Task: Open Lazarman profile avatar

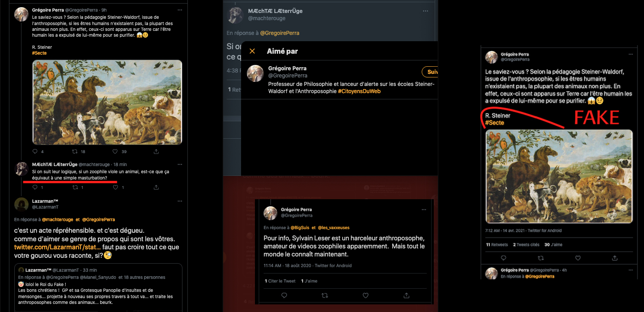Action: tap(21, 205)
